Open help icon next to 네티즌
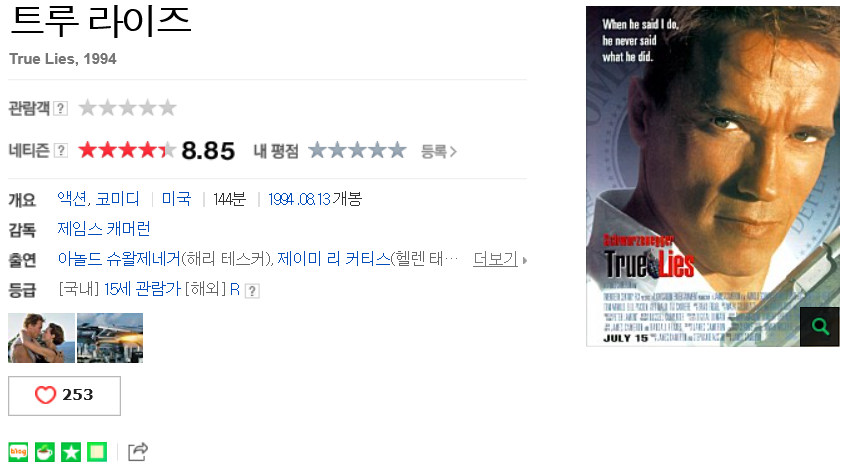Image resolution: width=846 pixels, height=472 pixels. coord(61,151)
